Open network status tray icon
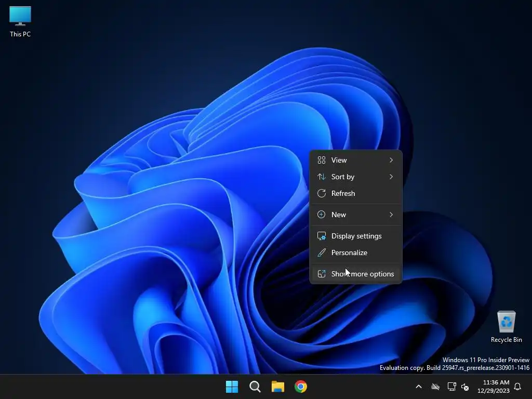 [451, 387]
